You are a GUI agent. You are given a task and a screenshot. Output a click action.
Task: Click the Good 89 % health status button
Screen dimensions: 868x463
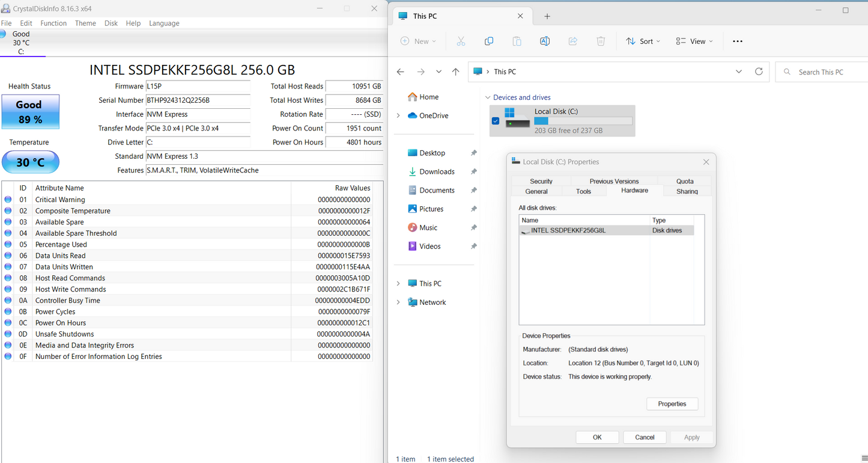tap(31, 112)
